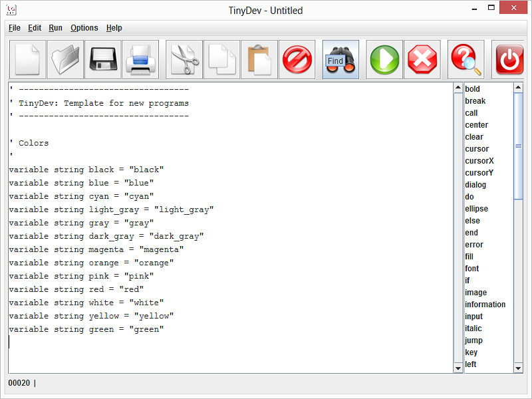This screenshot has width=532, height=399.
Task: Save the program with the floppy disk icon
Action: click(103, 60)
